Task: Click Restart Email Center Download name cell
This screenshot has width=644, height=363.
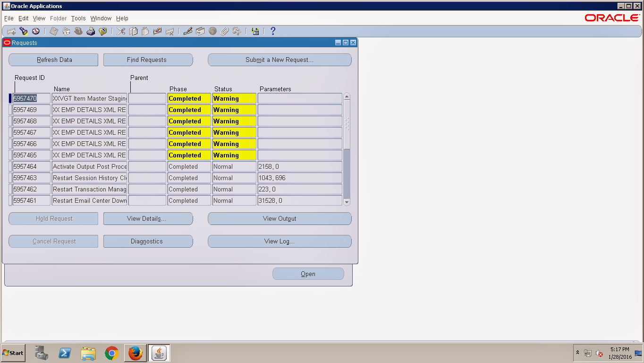Action: click(89, 201)
